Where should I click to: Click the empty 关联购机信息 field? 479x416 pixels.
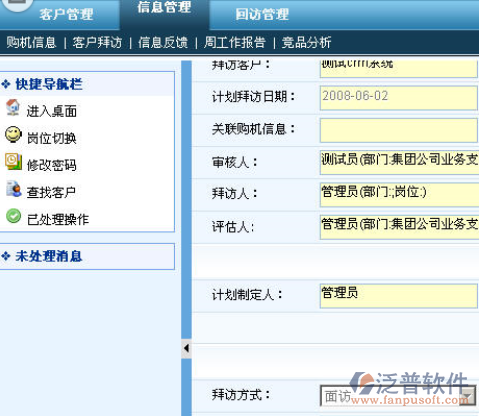point(399,130)
